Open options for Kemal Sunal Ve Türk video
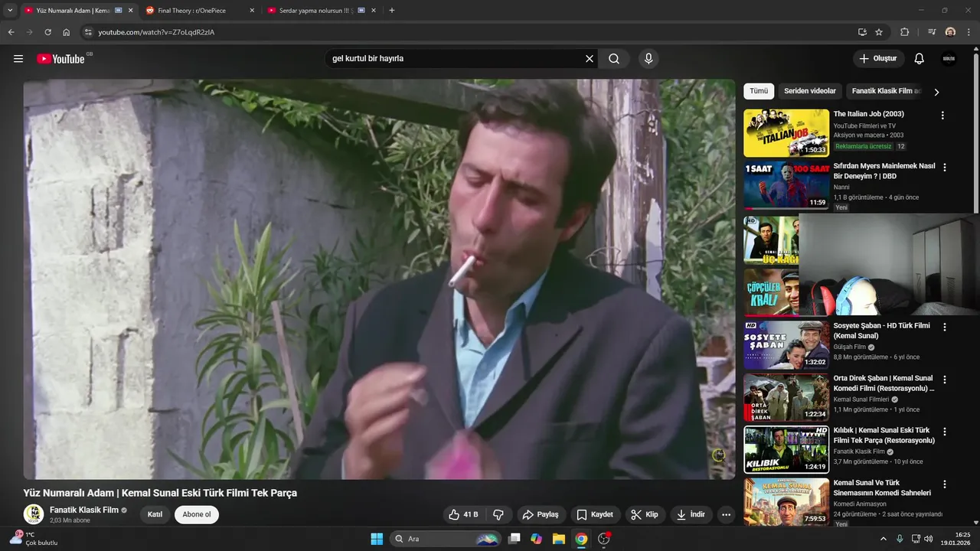980x551 pixels. click(x=944, y=484)
